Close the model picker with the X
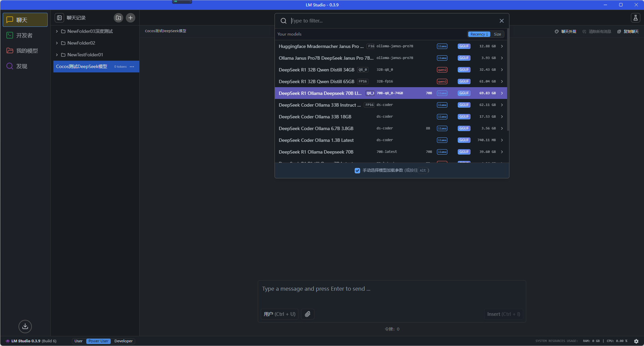The height and width of the screenshot is (346, 644). [501, 21]
